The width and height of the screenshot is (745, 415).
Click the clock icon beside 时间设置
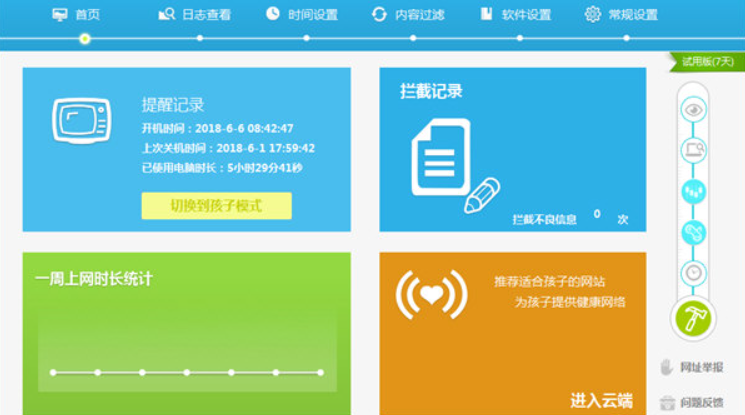[x=273, y=14]
